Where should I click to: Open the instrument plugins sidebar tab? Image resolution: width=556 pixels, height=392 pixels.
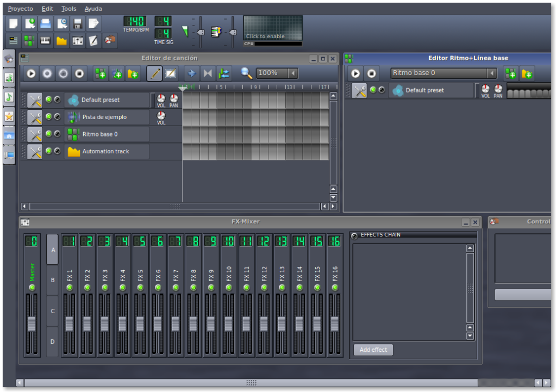point(9,59)
